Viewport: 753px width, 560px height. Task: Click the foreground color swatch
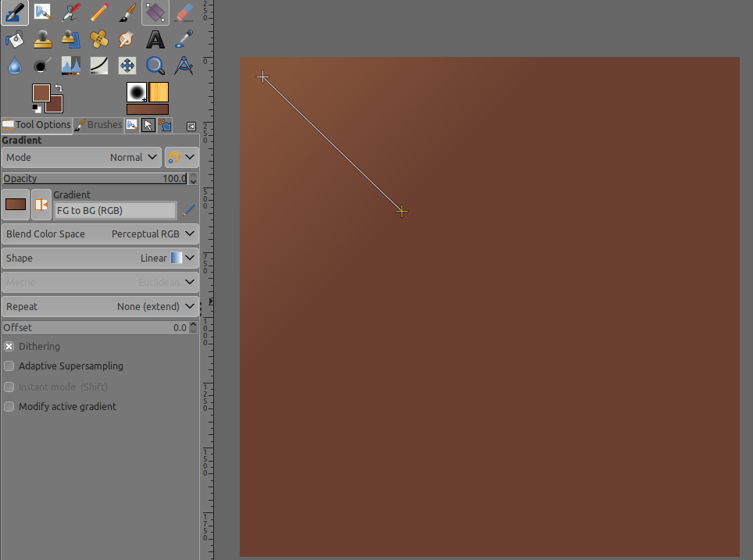(x=41, y=93)
